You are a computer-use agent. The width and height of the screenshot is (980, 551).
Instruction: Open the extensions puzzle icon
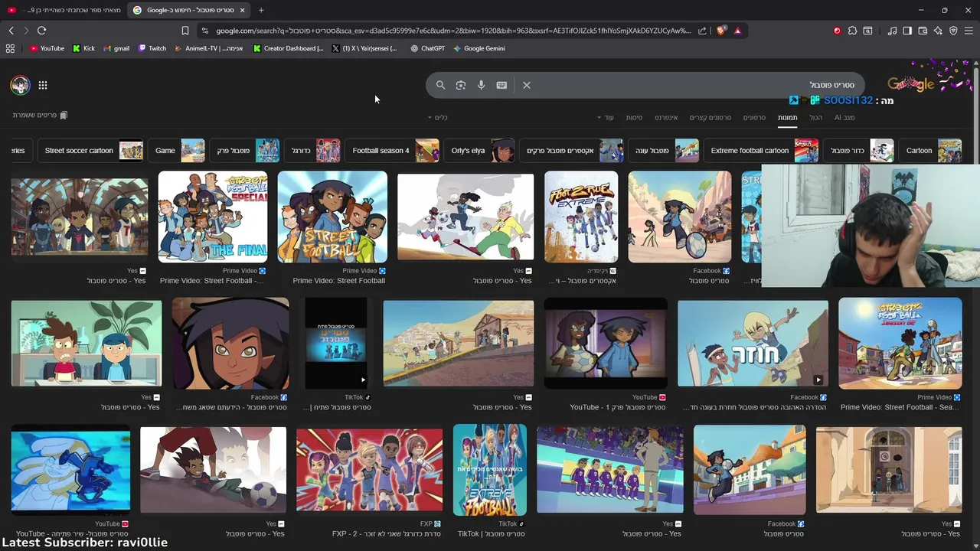tap(852, 31)
